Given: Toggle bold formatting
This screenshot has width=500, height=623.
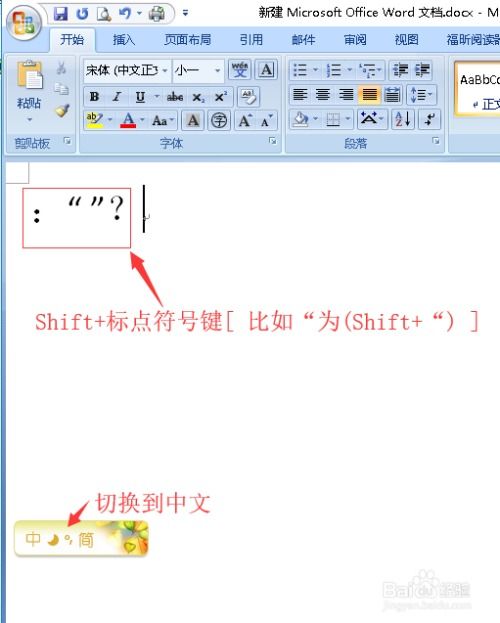Looking at the screenshot, I should [95, 97].
